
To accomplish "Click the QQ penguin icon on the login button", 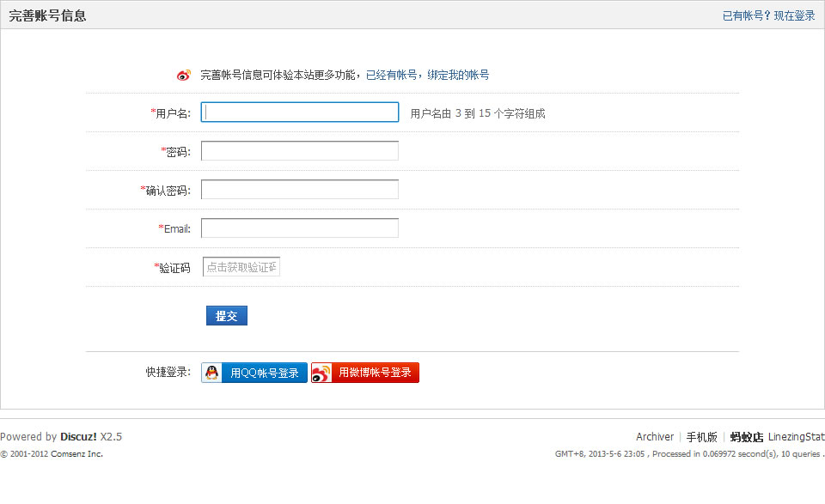I will click(211, 372).
